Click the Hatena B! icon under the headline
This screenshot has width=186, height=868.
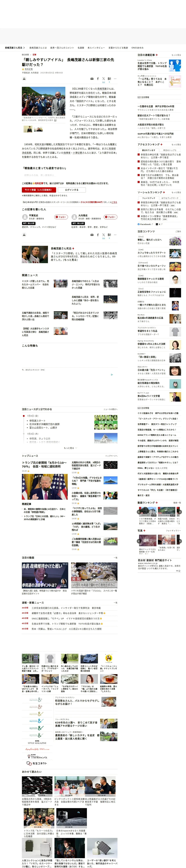[x=109, y=79]
